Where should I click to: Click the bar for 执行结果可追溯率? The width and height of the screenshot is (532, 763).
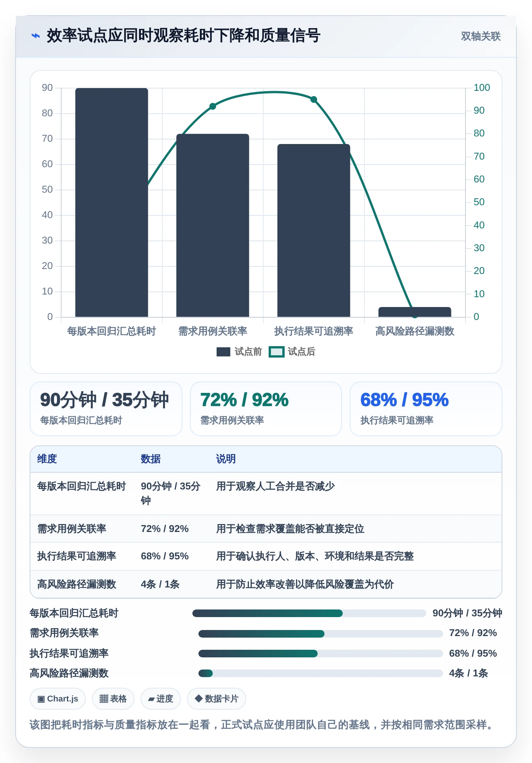tap(314, 231)
